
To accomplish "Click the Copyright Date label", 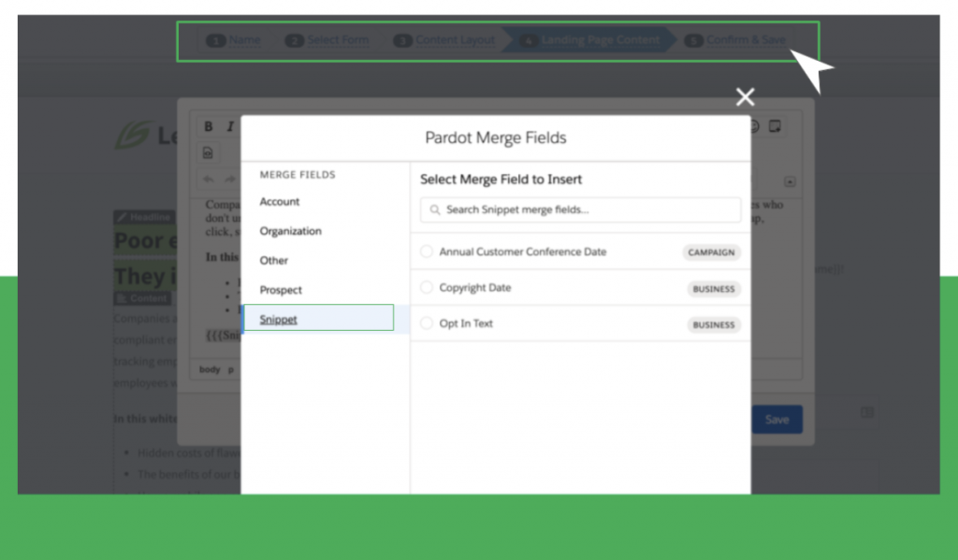I will [474, 288].
